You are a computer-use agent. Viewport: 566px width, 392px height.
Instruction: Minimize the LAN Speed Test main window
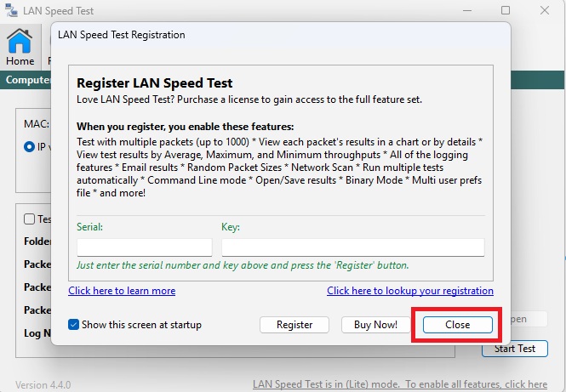466,11
